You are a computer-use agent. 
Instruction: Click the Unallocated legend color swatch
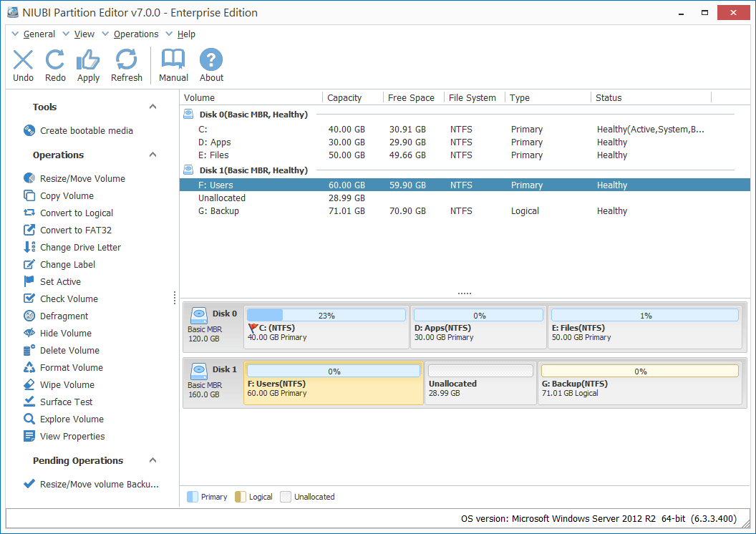click(286, 497)
